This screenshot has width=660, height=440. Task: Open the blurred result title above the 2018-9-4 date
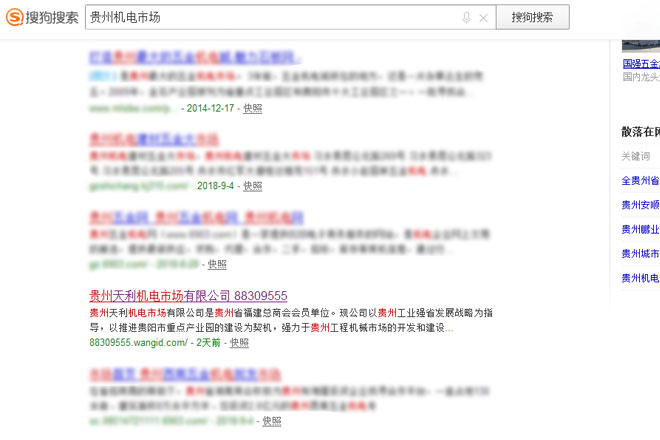tap(154, 139)
